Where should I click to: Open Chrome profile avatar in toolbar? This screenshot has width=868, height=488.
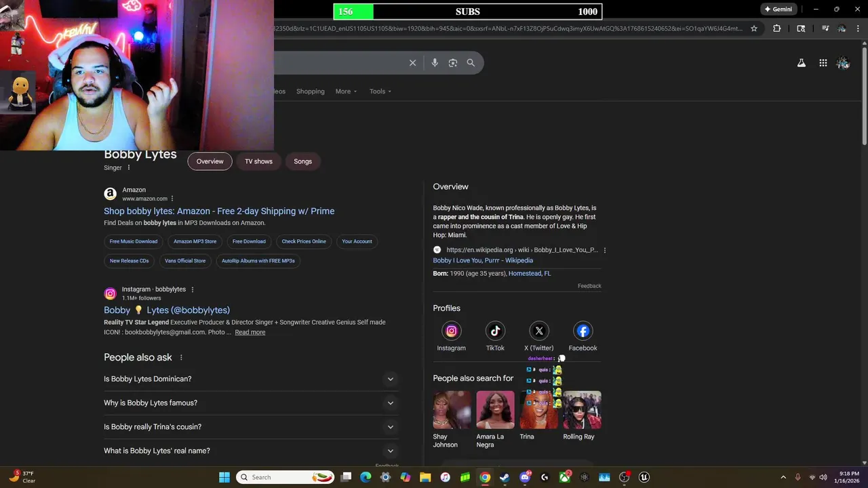pyautogui.click(x=842, y=28)
